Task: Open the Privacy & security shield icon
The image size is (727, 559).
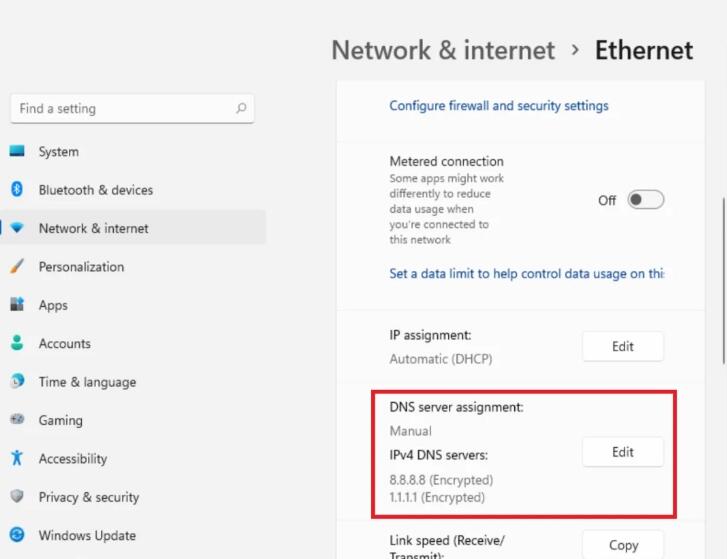Action: 17,496
